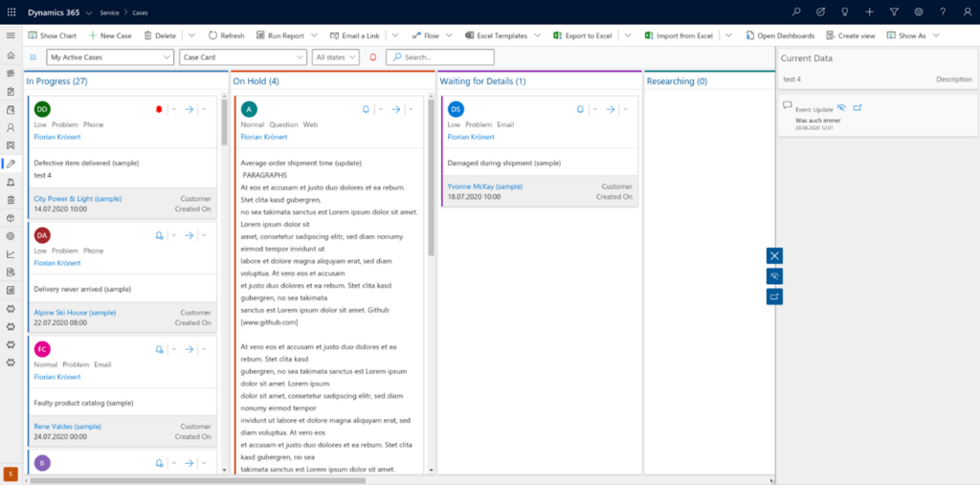
Task: Expand the Excel Templates chevron
Action: pyautogui.click(x=537, y=35)
